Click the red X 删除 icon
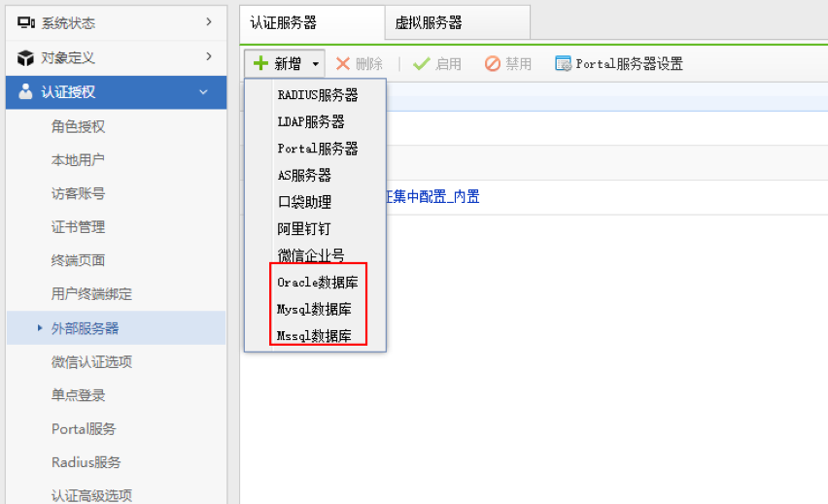This screenshot has height=504, width=828. coord(343,64)
